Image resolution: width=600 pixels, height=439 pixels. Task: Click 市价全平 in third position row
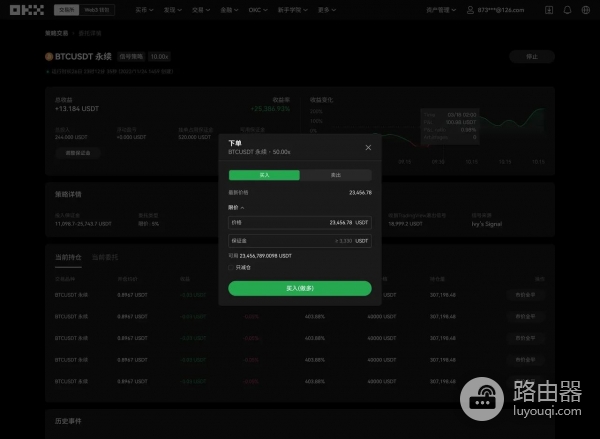525,338
